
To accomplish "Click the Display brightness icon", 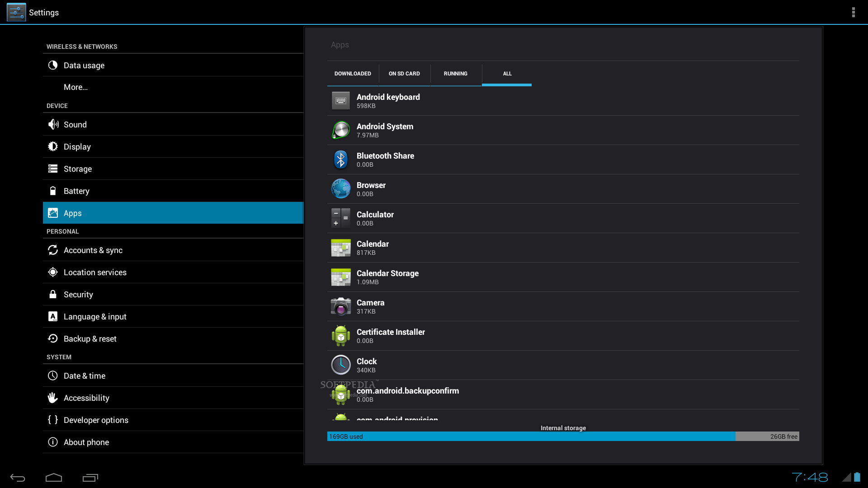I will (x=53, y=146).
